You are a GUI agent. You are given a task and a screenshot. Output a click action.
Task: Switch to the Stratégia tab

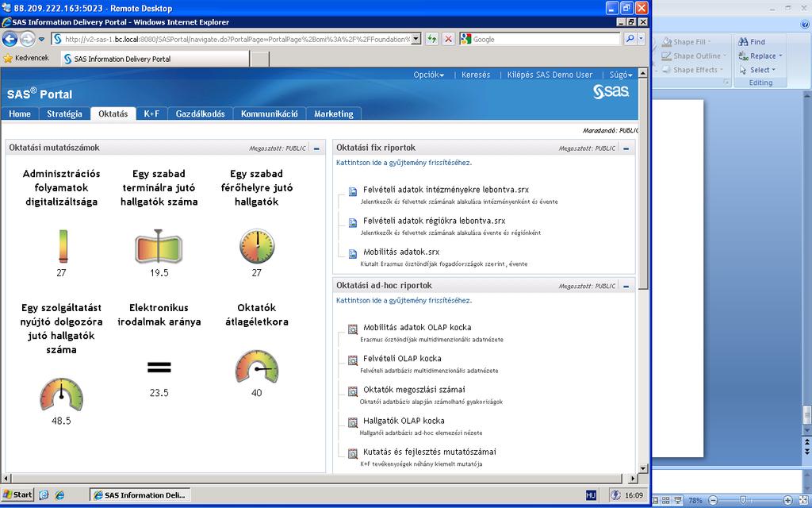tap(65, 114)
